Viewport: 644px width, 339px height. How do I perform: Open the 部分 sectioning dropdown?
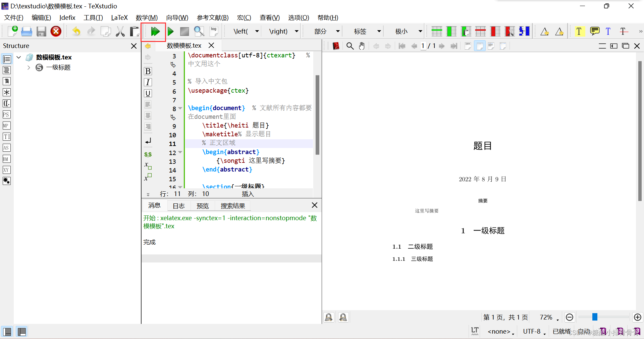[x=338, y=32]
